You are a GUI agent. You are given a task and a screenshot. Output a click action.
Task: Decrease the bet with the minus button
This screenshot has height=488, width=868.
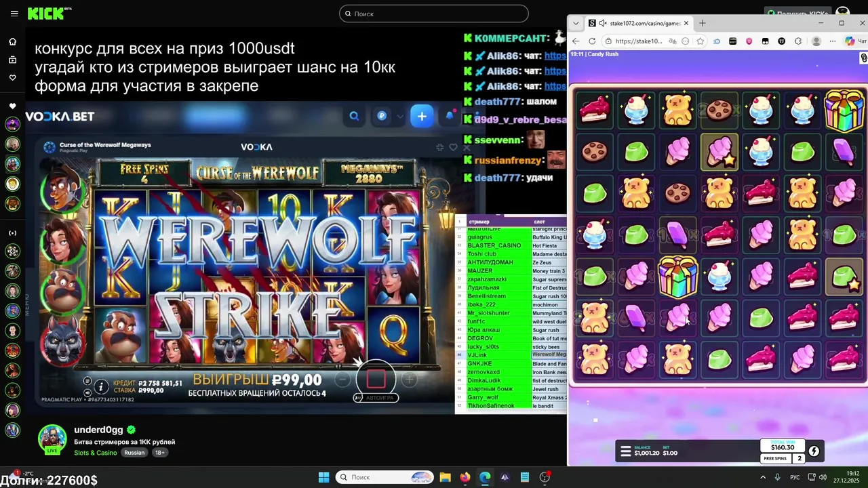(343, 380)
